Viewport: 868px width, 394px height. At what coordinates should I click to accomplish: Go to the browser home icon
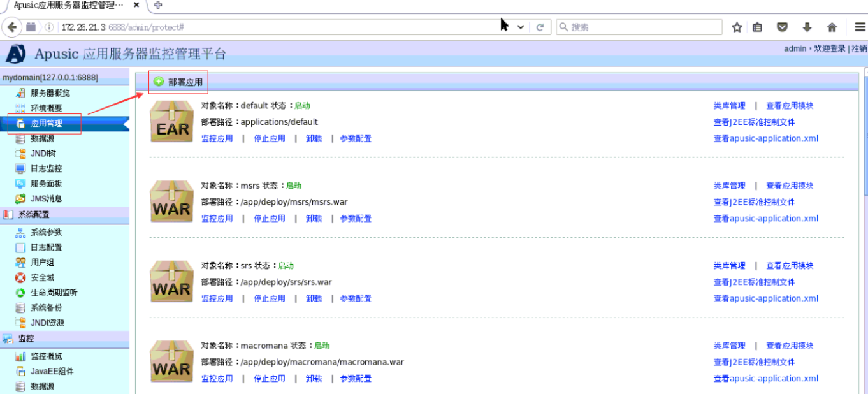832,27
